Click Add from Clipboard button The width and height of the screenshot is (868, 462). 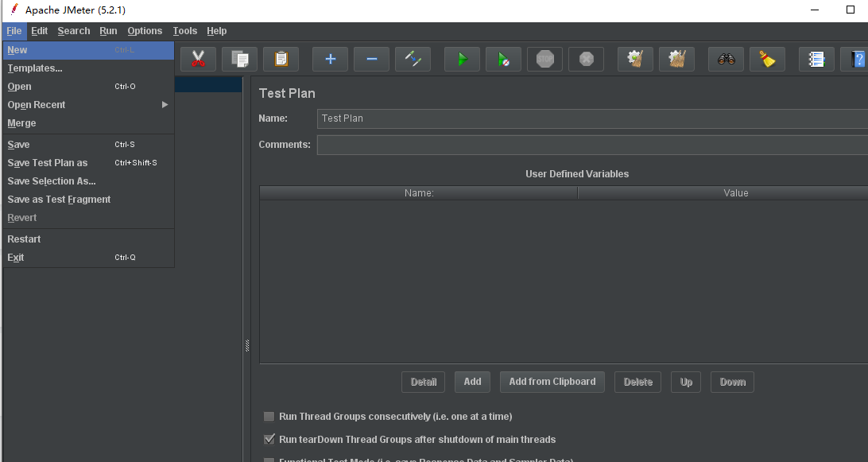point(552,382)
